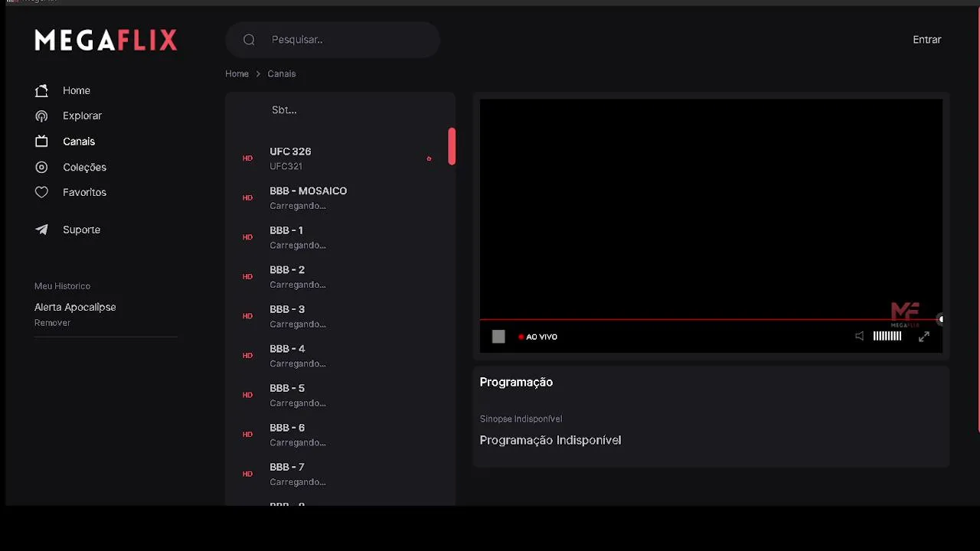Image resolution: width=980 pixels, height=551 pixels.
Task: Click the Megaflix logo
Action: pyautogui.click(x=106, y=40)
